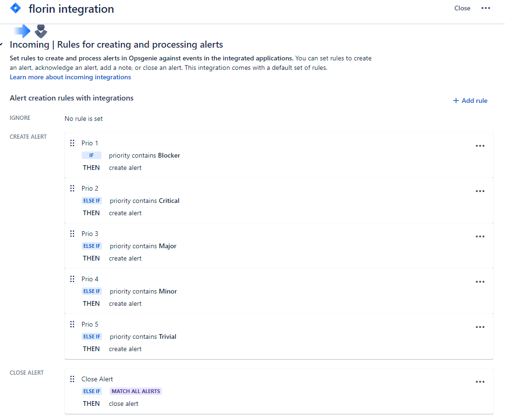This screenshot has height=420, width=516.
Task: Click the drag handle for Prio 4 rule
Action: click(x=72, y=279)
